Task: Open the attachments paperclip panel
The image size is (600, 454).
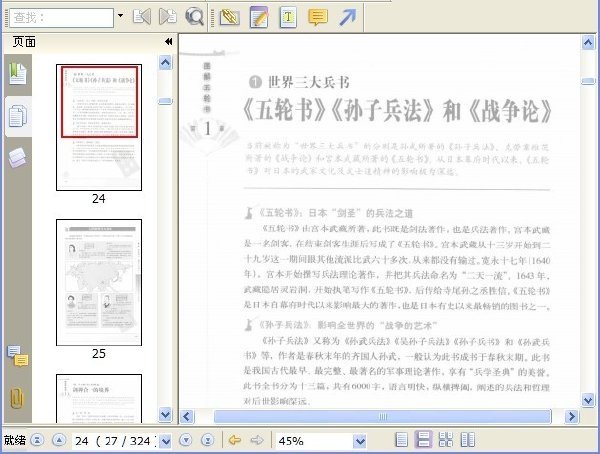Action: point(17,398)
